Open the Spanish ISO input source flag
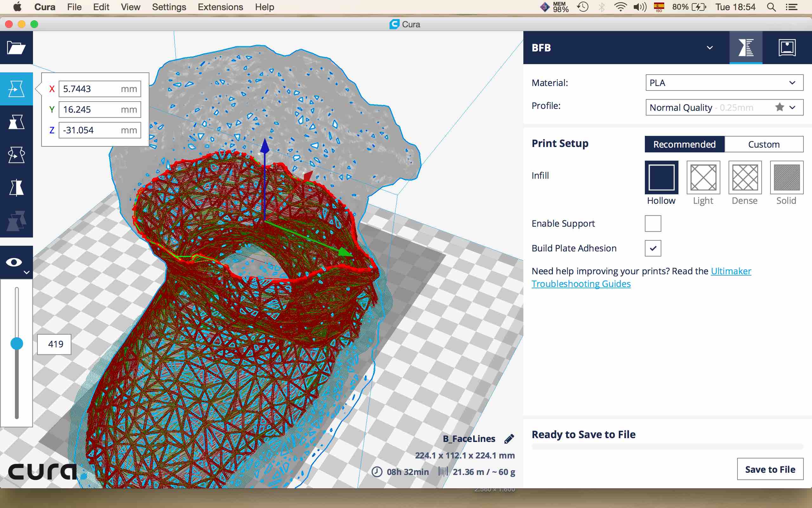 click(x=659, y=7)
